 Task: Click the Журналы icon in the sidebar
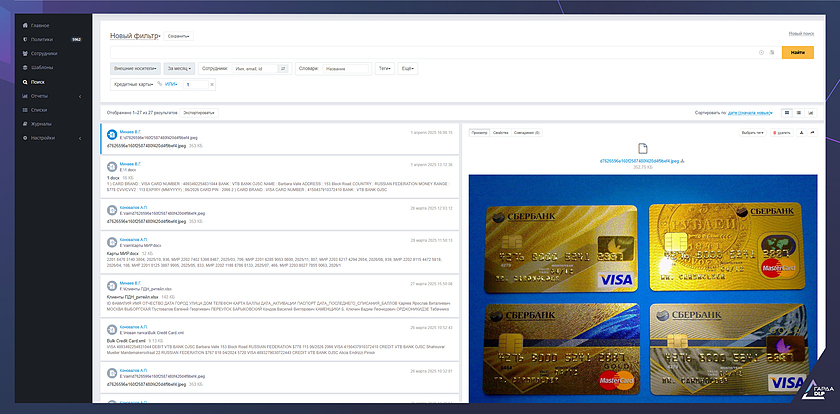click(22, 123)
